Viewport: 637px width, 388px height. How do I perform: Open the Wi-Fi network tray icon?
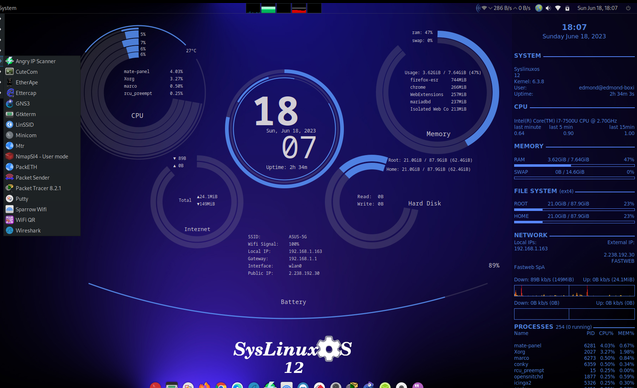point(558,8)
